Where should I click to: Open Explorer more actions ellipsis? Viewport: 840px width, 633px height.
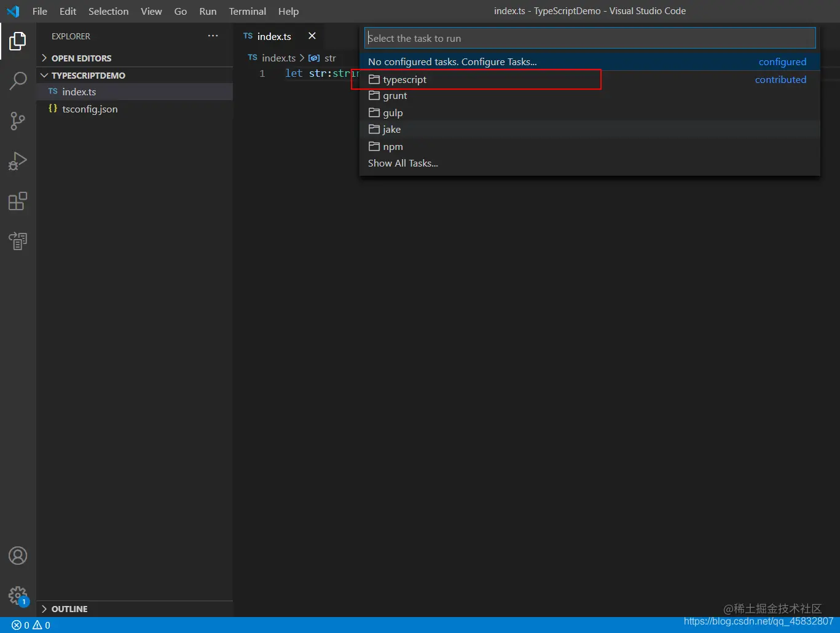[213, 36]
